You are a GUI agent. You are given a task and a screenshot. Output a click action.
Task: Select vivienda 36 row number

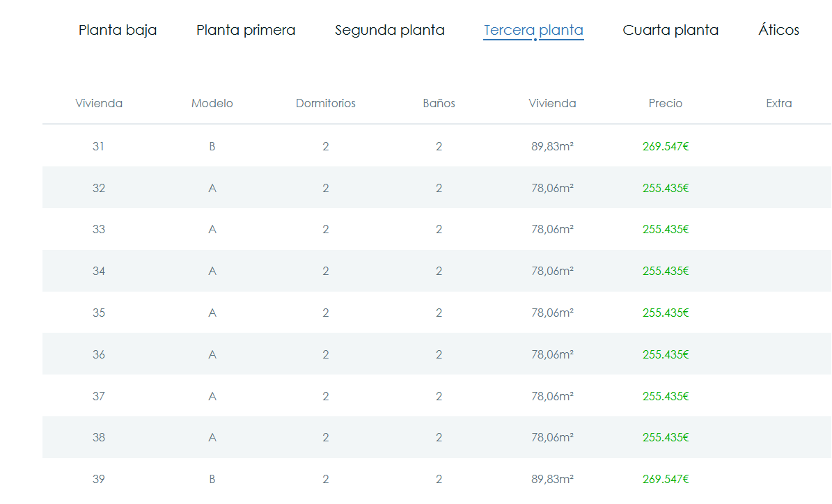(99, 354)
